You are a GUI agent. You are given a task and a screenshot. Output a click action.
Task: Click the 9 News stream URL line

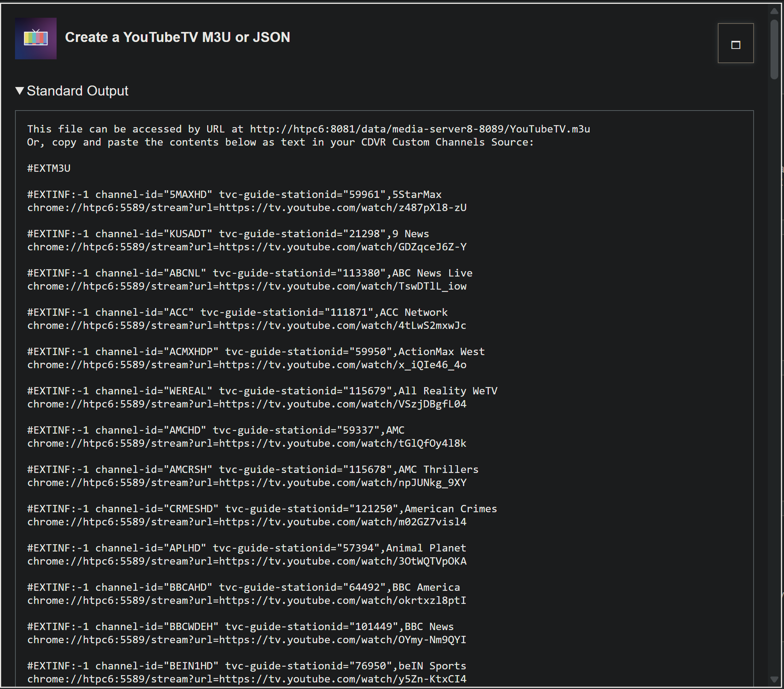tap(246, 247)
